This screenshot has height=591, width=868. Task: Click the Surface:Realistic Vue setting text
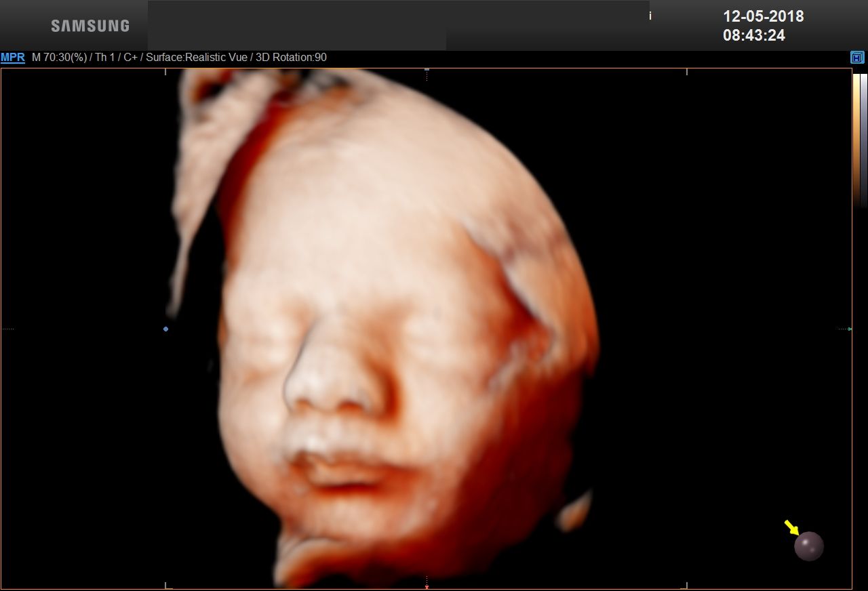tap(196, 58)
